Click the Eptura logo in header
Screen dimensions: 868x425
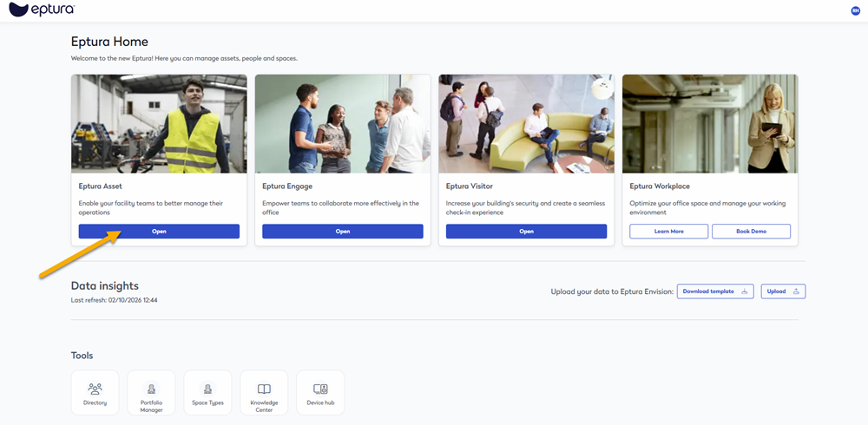(x=41, y=10)
